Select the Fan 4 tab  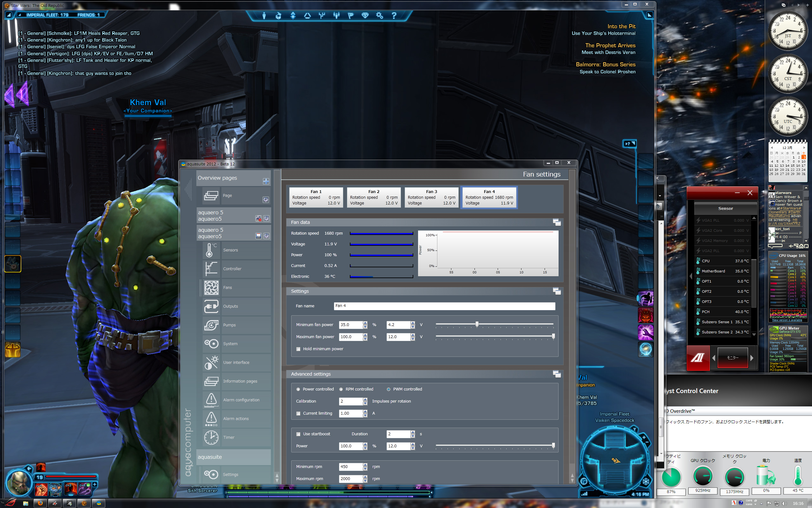pyautogui.click(x=489, y=197)
